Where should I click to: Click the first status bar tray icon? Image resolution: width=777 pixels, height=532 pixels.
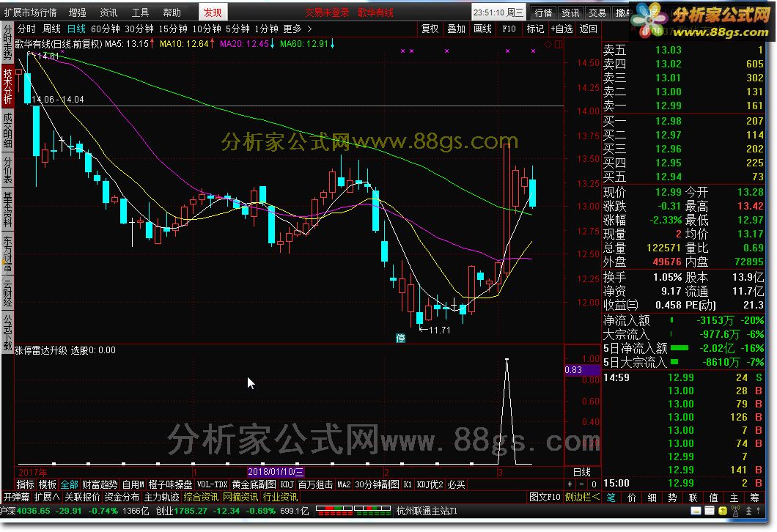[696, 511]
